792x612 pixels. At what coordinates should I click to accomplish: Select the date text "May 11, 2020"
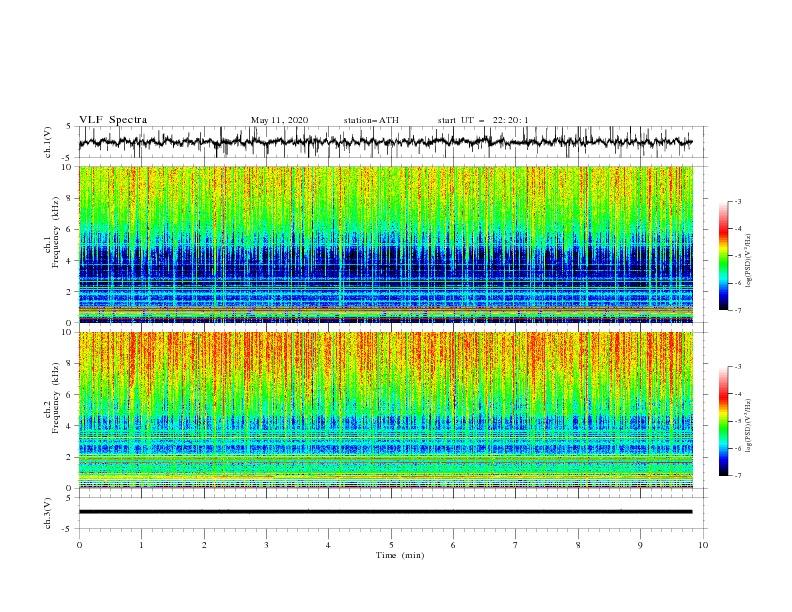point(279,120)
